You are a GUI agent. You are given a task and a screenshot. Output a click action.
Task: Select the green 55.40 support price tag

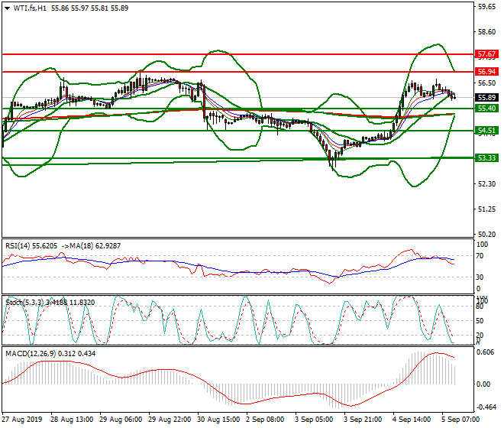(486, 109)
